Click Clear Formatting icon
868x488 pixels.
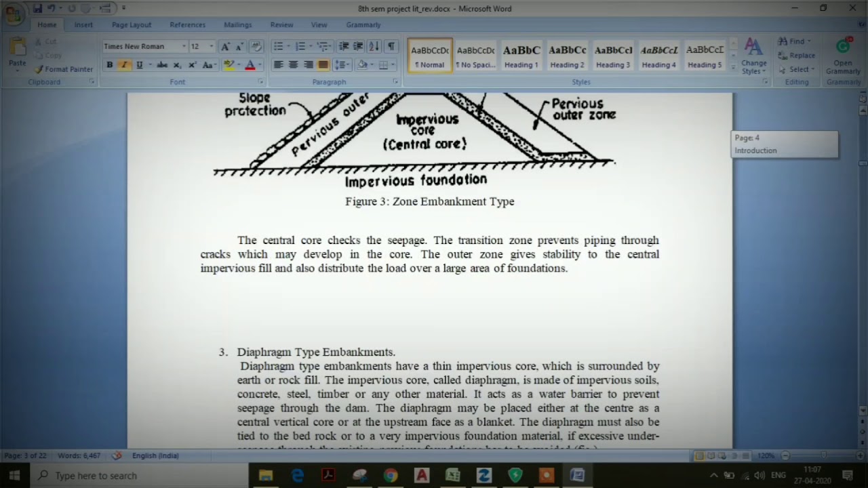[256, 46]
